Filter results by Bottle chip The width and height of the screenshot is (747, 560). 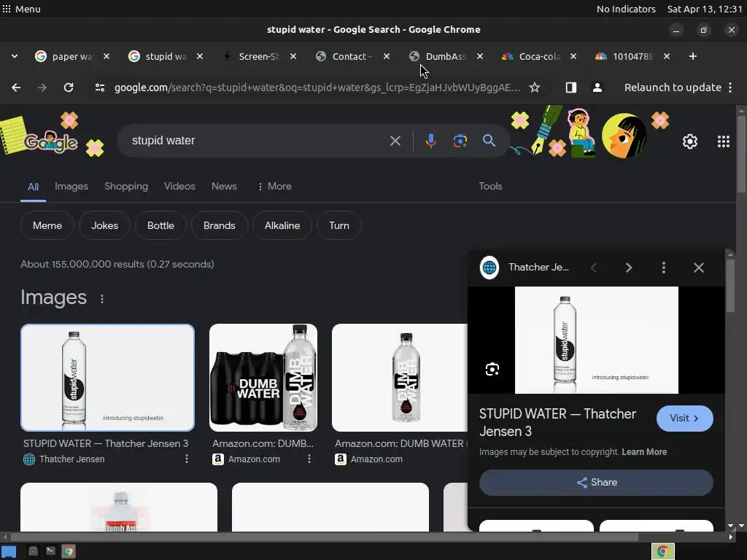pos(160,225)
